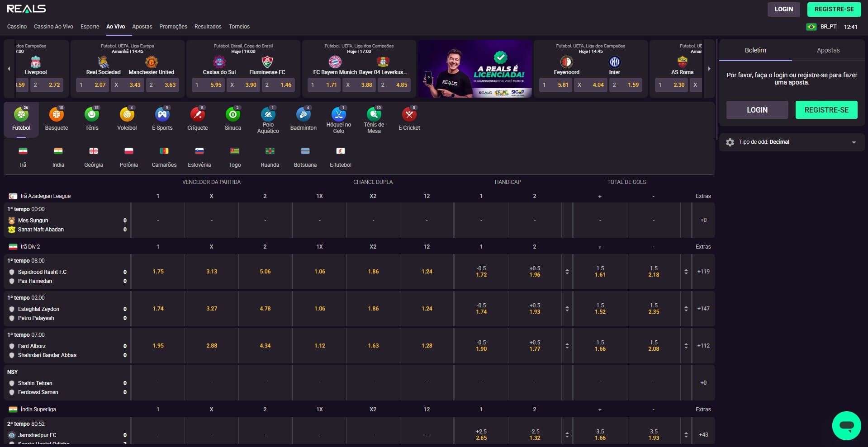Switch to the Apostas betslip tab
Image resolution: width=868 pixels, height=447 pixels.
(x=828, y=50)
